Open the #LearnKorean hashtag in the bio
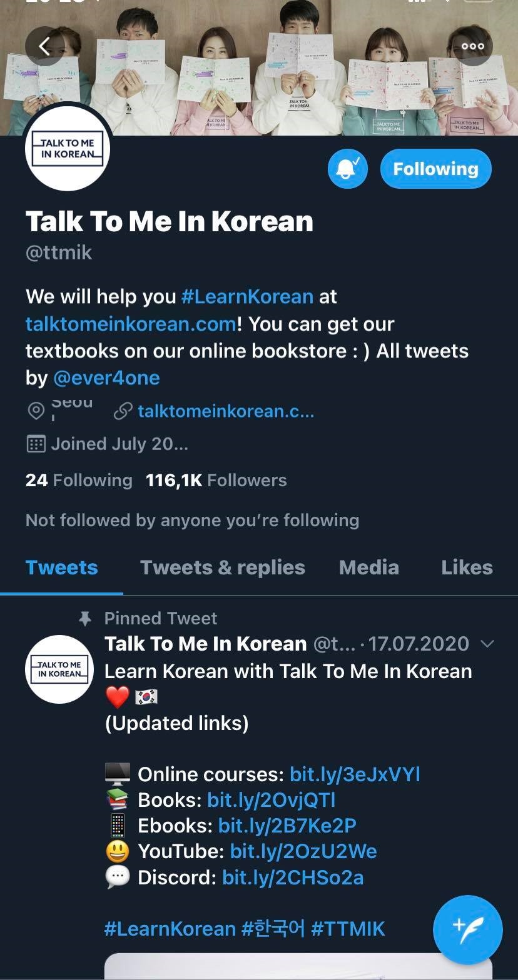This screenshot has height=980, width=518. tap(247, 296)
